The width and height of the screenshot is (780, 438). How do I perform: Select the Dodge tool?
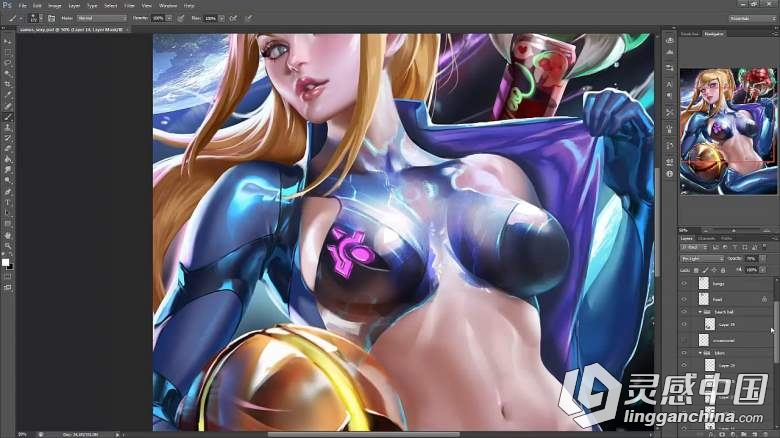[x=7, y=181]
